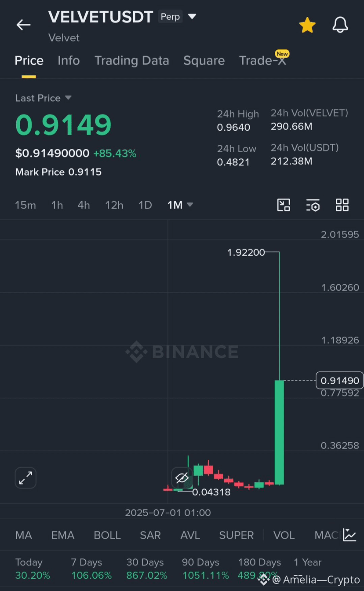The height and width of the screenshot is (591, 364).
Task: Expand the VELVETUSDT Perp pair dropdown
Action: click(192, 17)
